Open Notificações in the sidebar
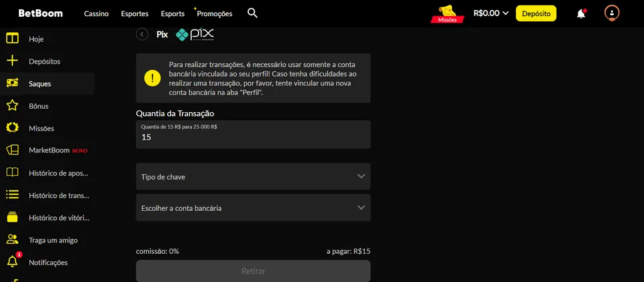Viewport: 644px width, 282px height. coord(48,263)
